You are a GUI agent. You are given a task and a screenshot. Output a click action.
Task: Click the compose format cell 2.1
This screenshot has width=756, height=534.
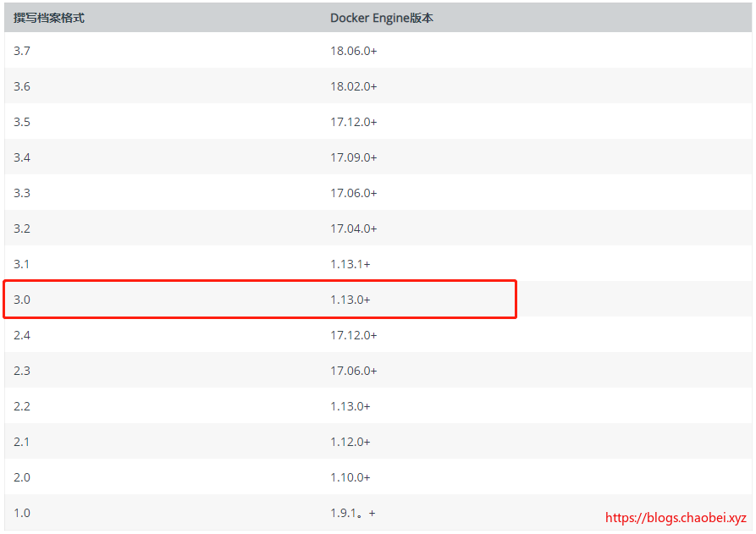tap(21, 442)
